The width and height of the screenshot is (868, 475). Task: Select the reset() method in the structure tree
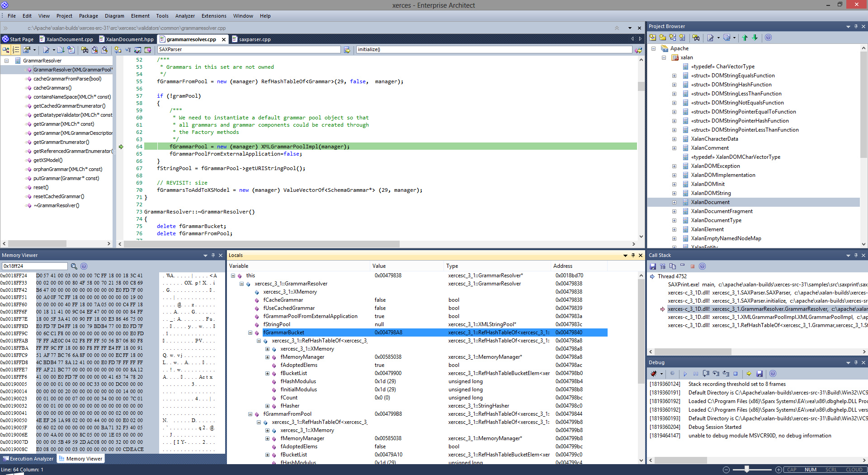click(x=41, y=187)
